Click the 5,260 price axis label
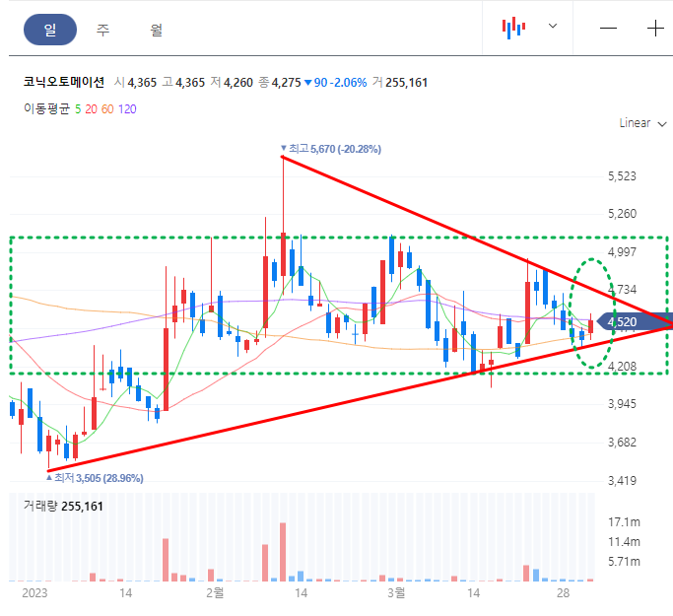The width and height of the screenshot is (673, 616). pyautogui.click(x=622, y=214)
